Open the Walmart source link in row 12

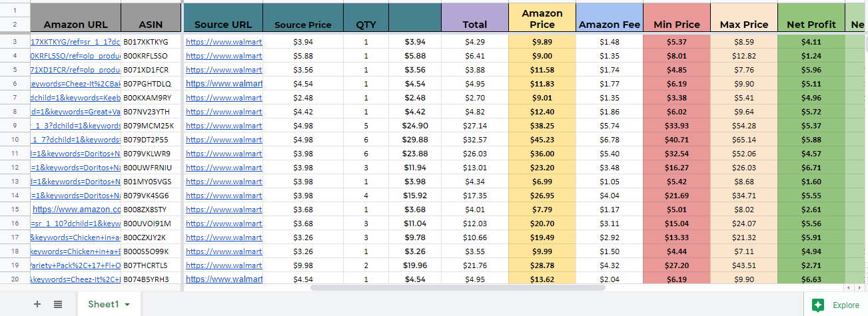pos(224,168)
